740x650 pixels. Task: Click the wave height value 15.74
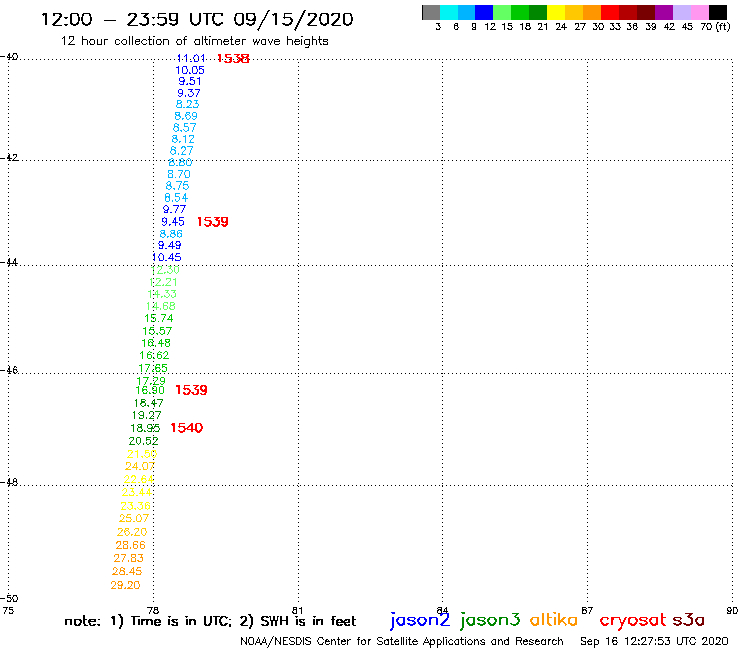[159, 318]
